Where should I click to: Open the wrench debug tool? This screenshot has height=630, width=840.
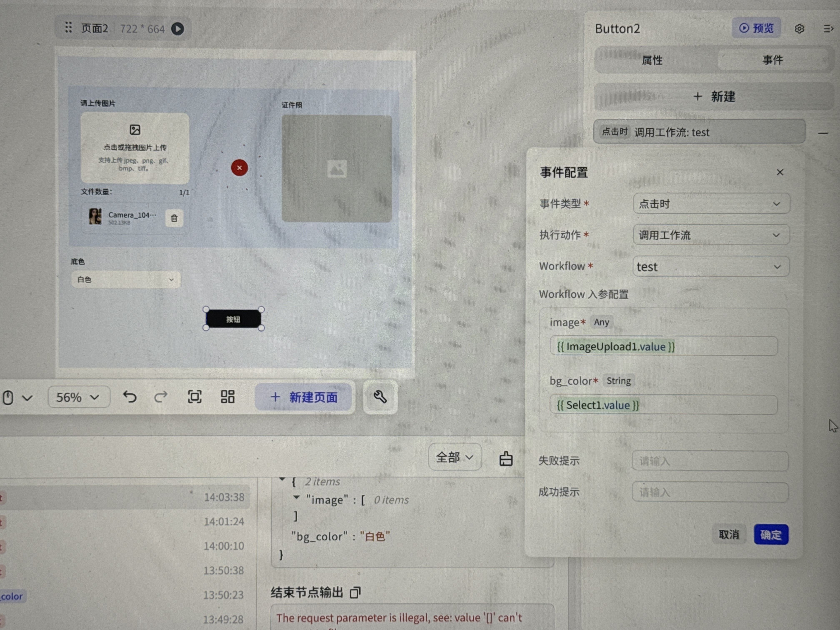coord(380,397)
